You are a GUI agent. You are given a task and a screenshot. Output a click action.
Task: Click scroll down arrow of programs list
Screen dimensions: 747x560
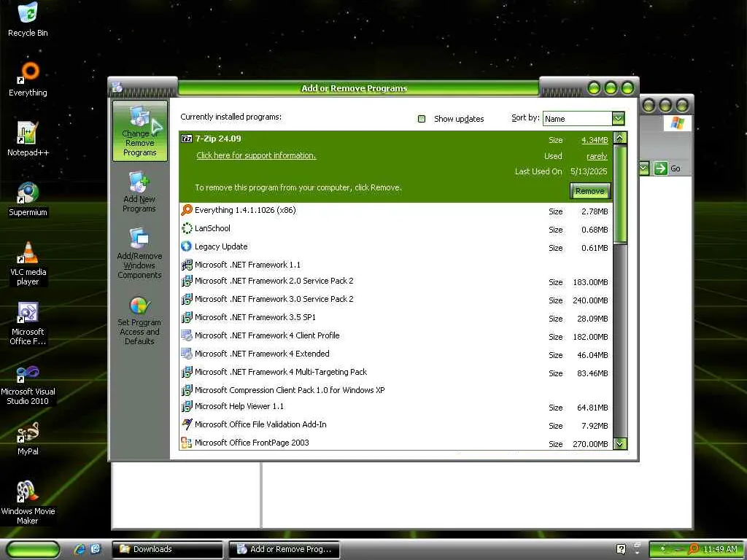(x=620, y=444)
